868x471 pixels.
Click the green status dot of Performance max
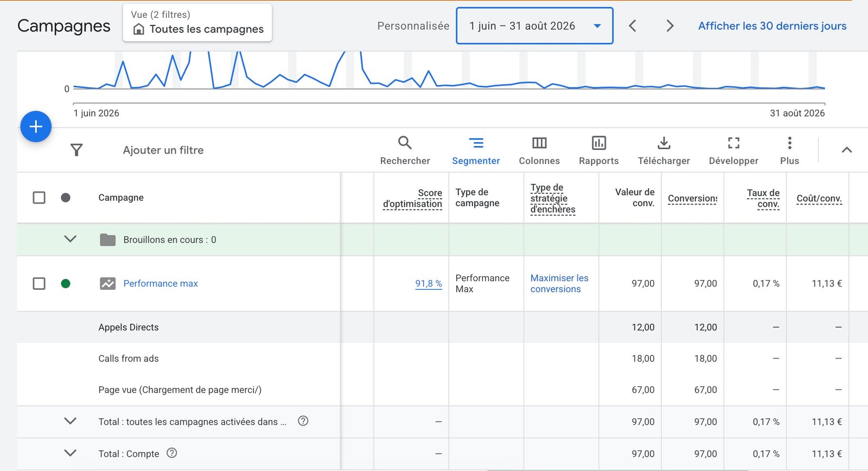coord(66,283)
